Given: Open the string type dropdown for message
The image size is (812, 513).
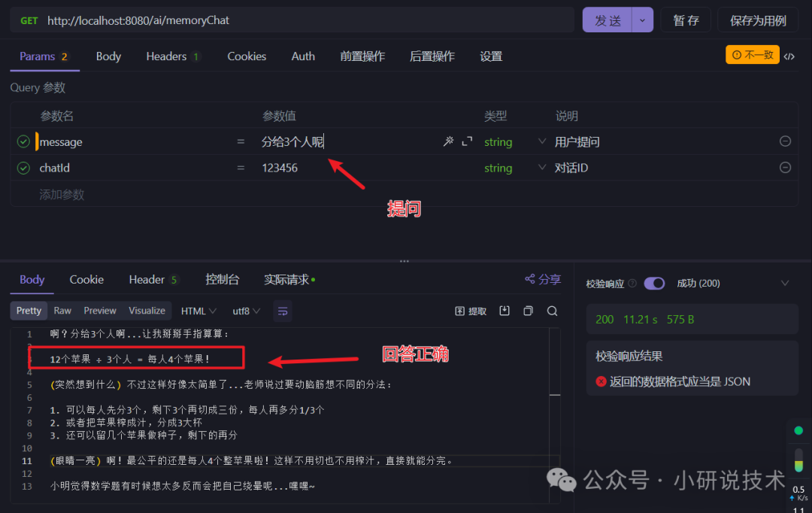Looking at the screenshot, I should [541, 141].
